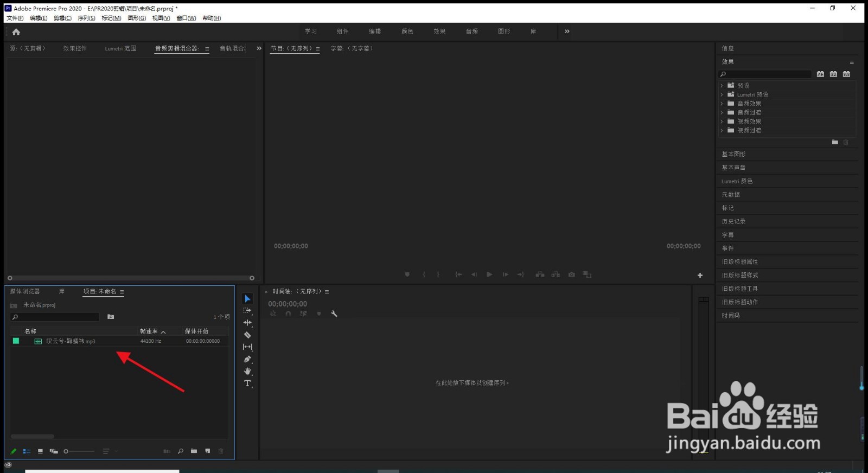This screenshot has width=868, height=473.
Task: Expand the 视频效果 folder
Action: click(x=722, y=122)
